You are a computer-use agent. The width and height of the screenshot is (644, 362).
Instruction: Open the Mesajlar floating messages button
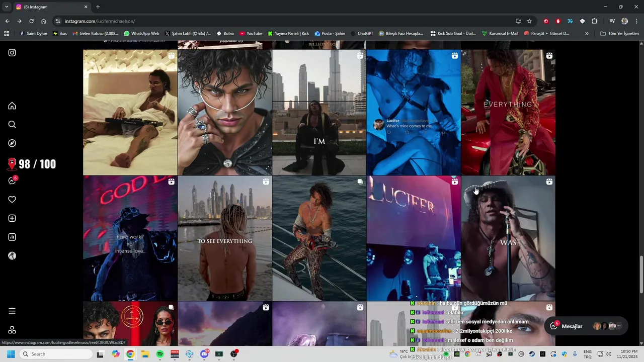click(x=586, y=326)
